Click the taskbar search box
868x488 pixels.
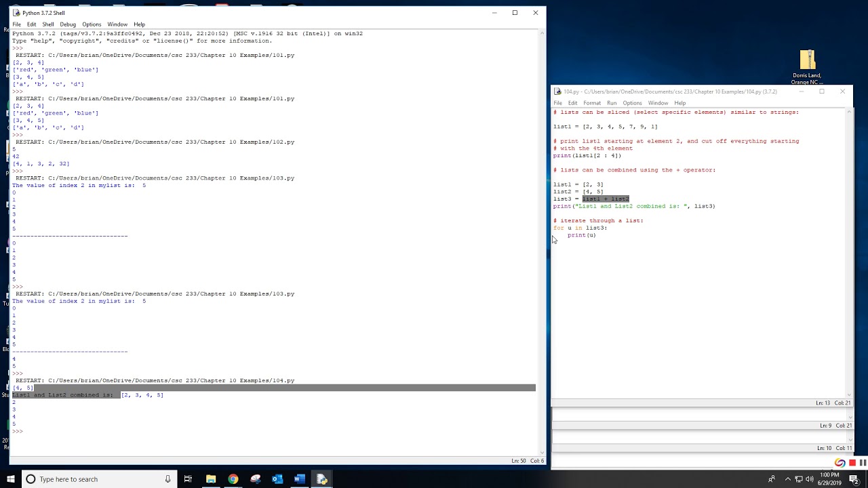[x=100, y=479]
